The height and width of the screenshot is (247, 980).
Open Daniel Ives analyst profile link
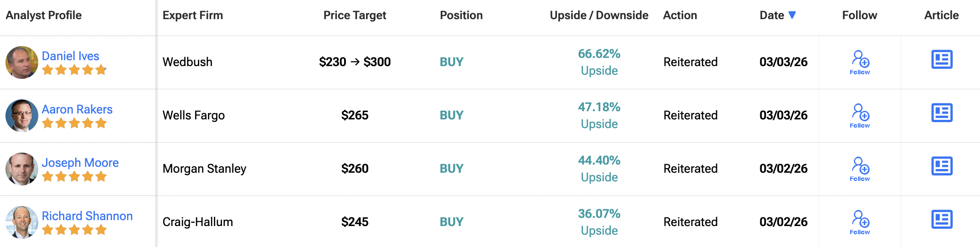tap(71, 56)
